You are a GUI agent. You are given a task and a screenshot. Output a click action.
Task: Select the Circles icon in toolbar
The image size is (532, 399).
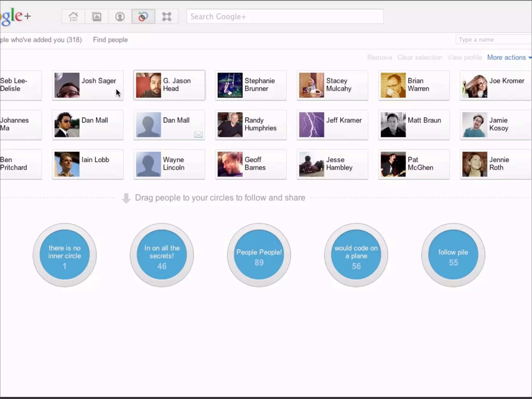(143, 17)
